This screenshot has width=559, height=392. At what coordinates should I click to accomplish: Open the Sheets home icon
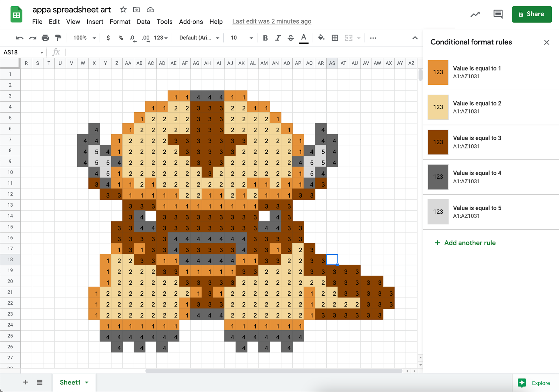(x=17, y=15)
